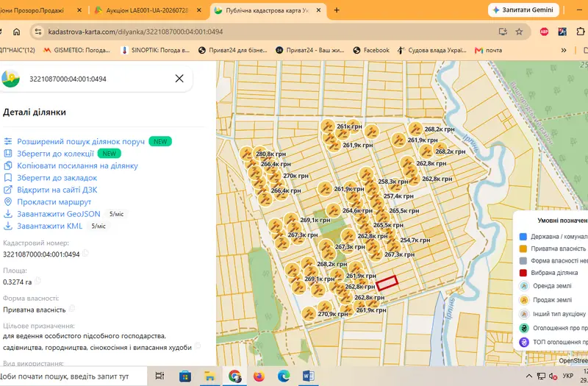Click blue Державна / комунальна color swatch
The image size is (588, 386).
click(523, 237)
